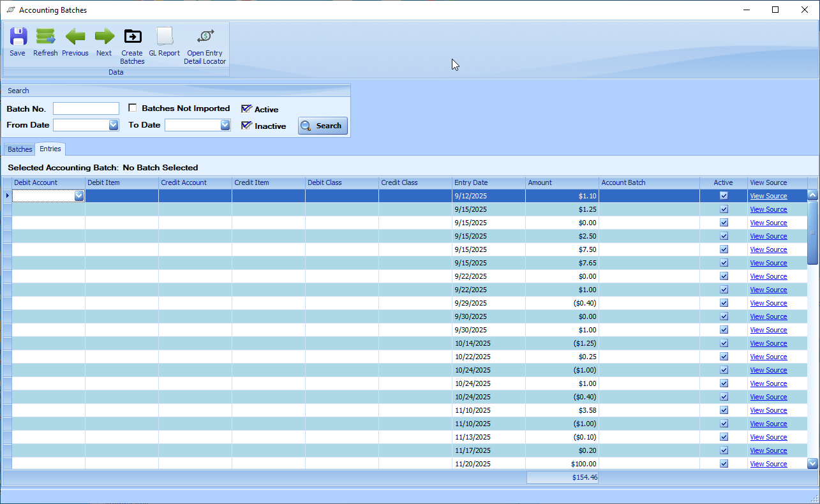Click the Debit Account column header
Viewport: 820px width, 504px height.
pyautogui.click(x=48, y=182)
